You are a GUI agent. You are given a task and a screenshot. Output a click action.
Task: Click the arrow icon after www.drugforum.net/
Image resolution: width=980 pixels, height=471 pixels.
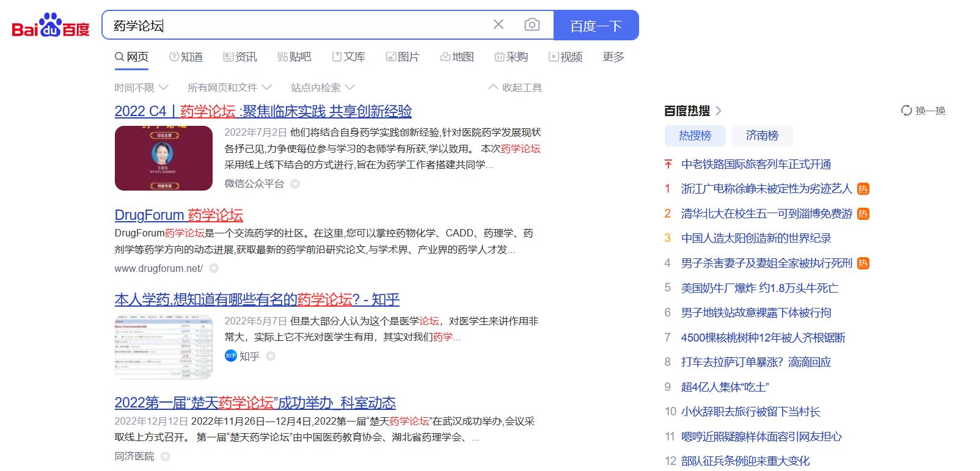pos(214,268)
